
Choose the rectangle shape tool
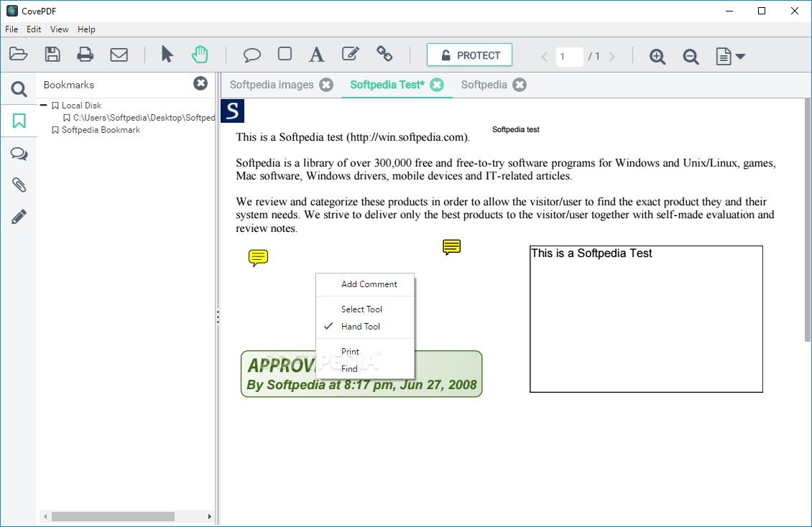click(x=285, y=54)
